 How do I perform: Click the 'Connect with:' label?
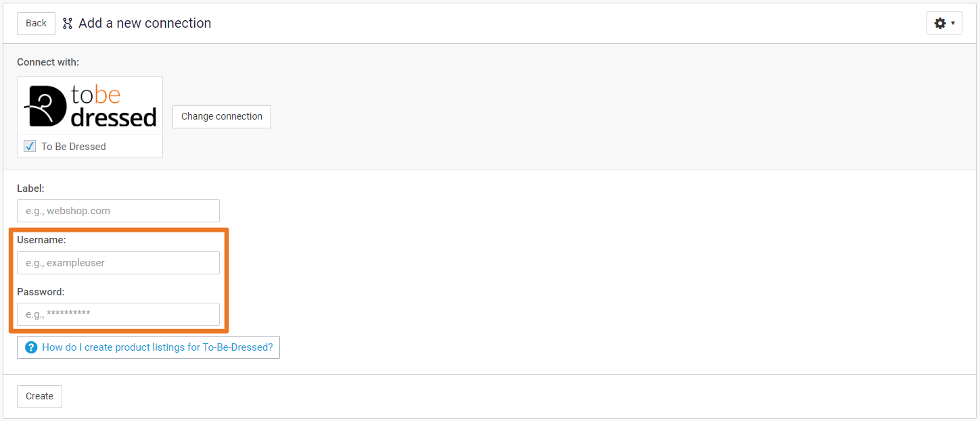pyautogui.click(x=48, y=62)
